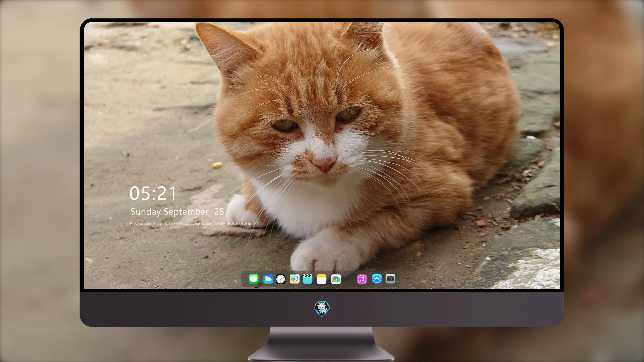The image size is (644, 362).
Task: Click the 05:21 clock display
Action: 153,193
